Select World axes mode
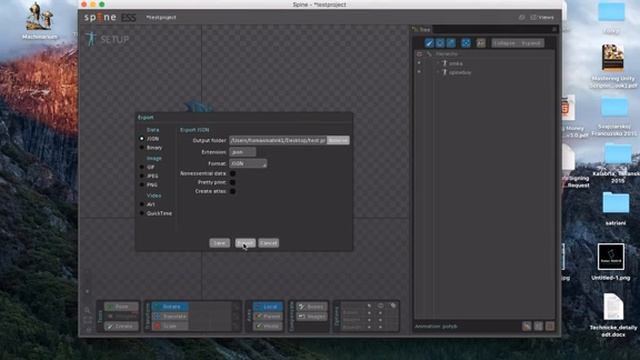This screenshot has height=360, width=640. click(x=267, y=326)
